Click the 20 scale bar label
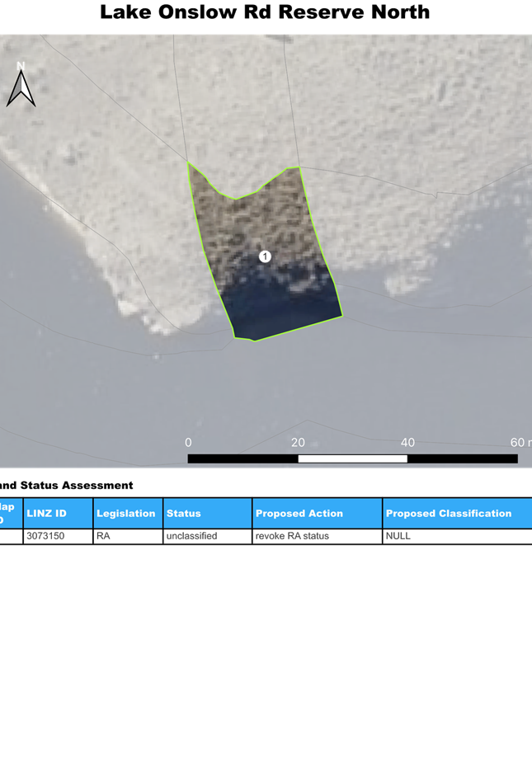The image size is (532, 771). coord(298,443)
